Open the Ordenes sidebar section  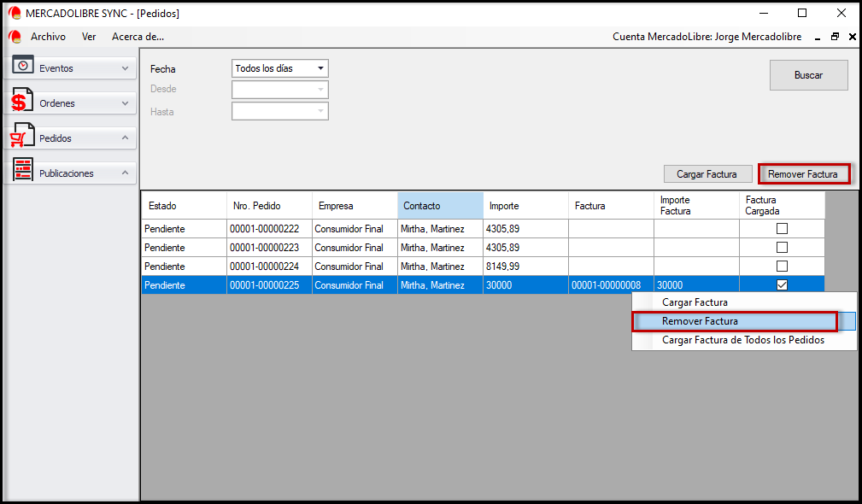pyautogui.click(x=70, y=103)
